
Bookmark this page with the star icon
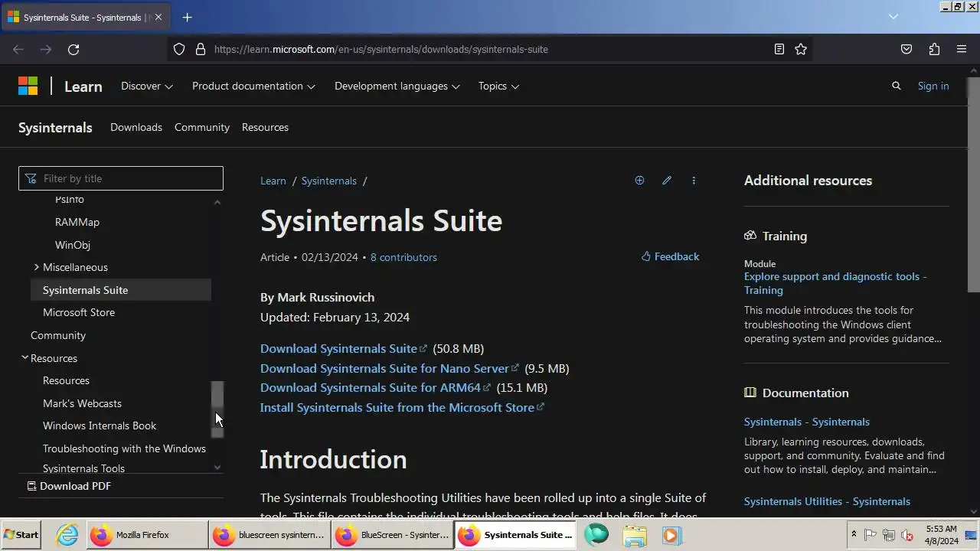tap(801, 49)
